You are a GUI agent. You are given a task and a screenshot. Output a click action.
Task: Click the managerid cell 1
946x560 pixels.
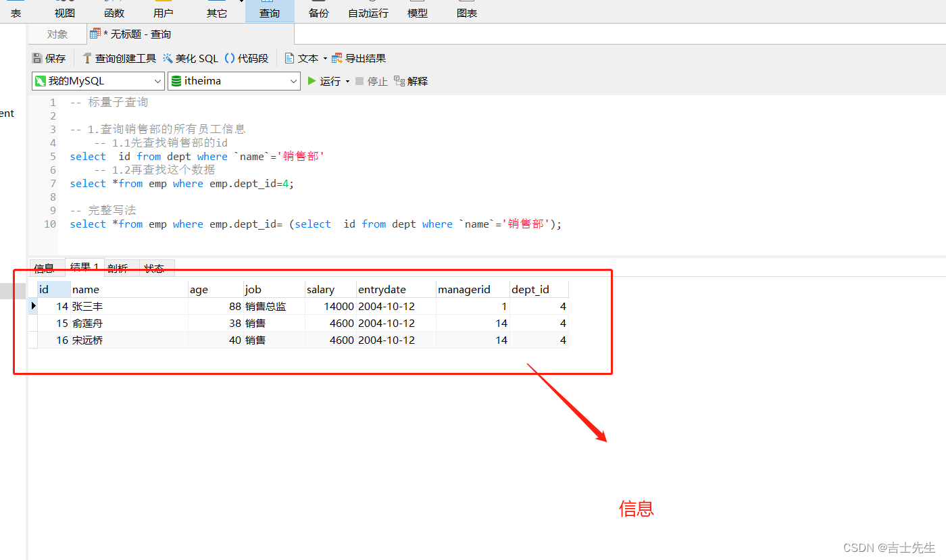point(472,306)
